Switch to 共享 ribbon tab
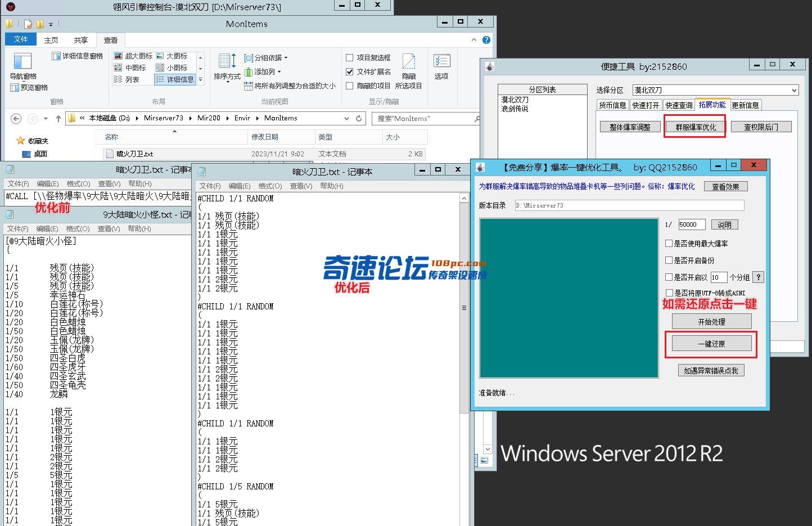Screen dimensions: 812x526 point(81,40)
